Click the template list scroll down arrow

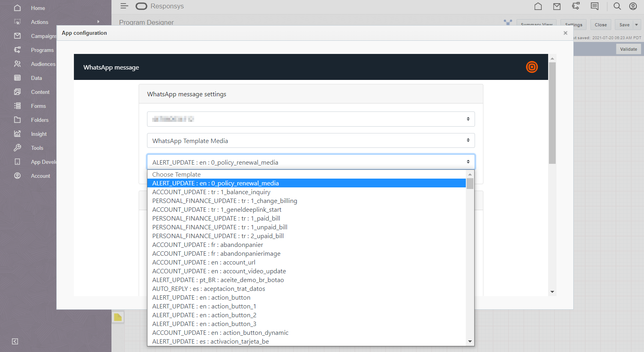pos(470,342)
